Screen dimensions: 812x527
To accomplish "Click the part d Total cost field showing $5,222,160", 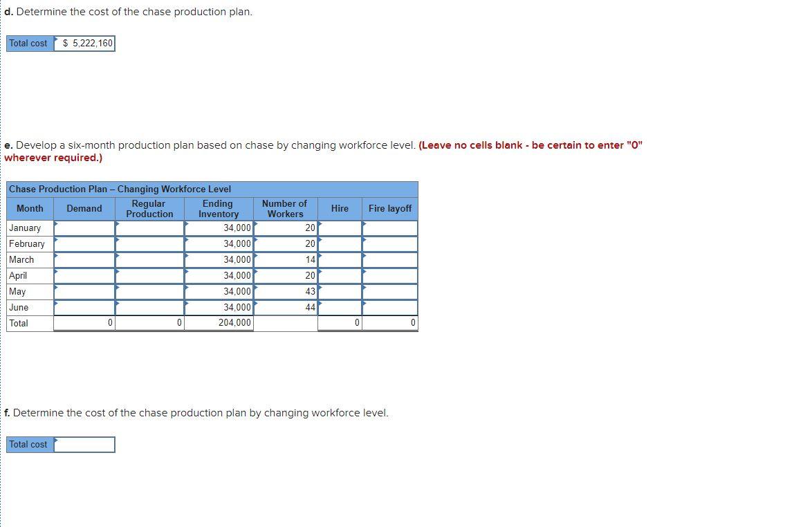I will click(84, 44).
